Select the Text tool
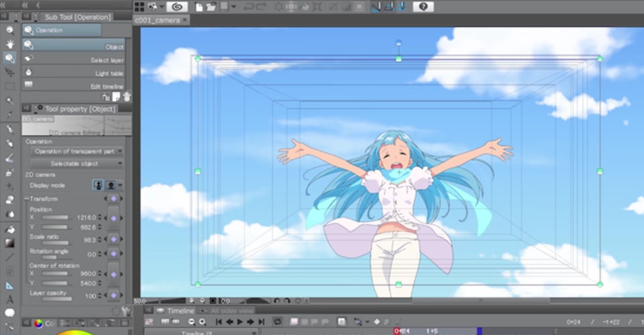This screenshot has width=644, height=335. click(x=9, y=299)
